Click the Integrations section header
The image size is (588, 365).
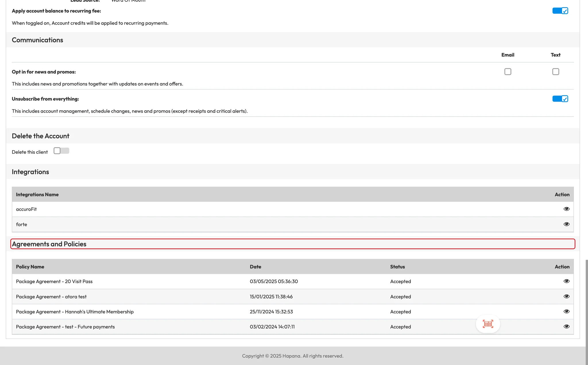tap(30, 172)
